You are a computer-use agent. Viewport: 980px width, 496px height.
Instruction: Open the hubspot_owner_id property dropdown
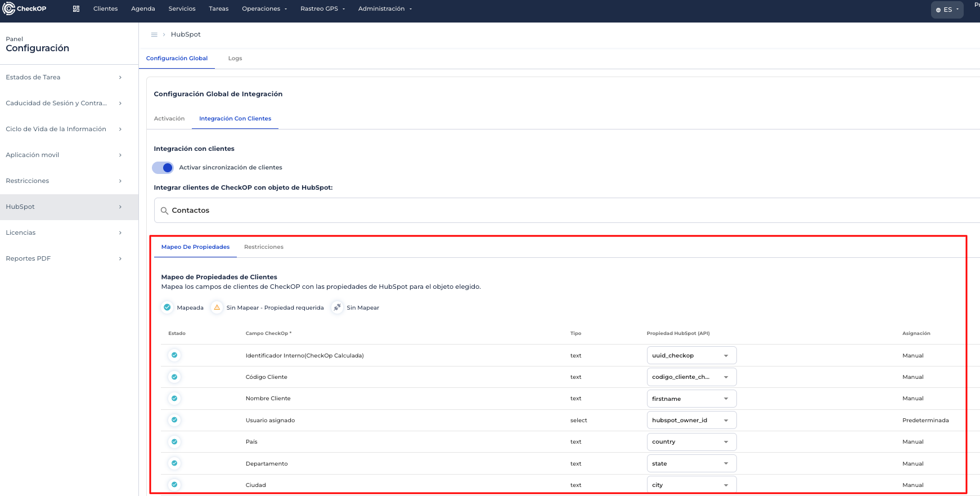pos(691,420)
